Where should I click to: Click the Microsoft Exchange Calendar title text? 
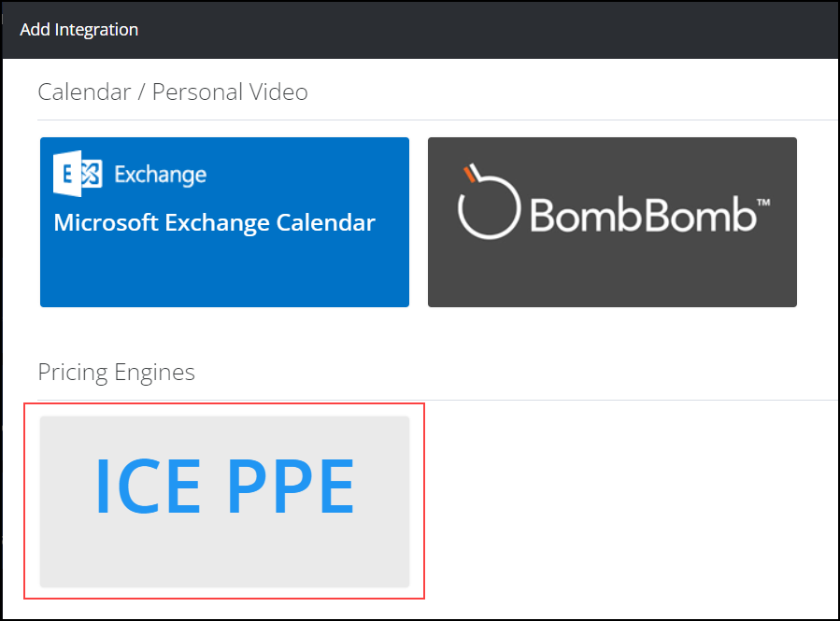214,222
